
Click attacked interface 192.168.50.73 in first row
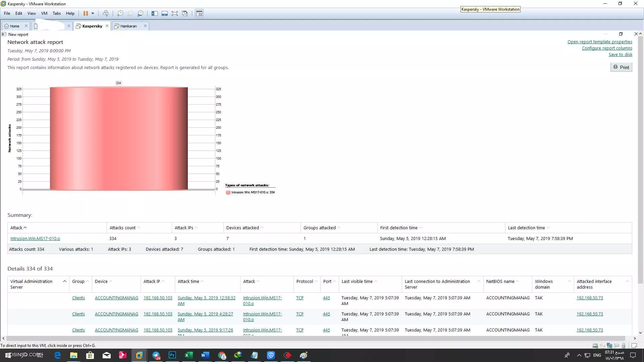click(x=590, y=298)
